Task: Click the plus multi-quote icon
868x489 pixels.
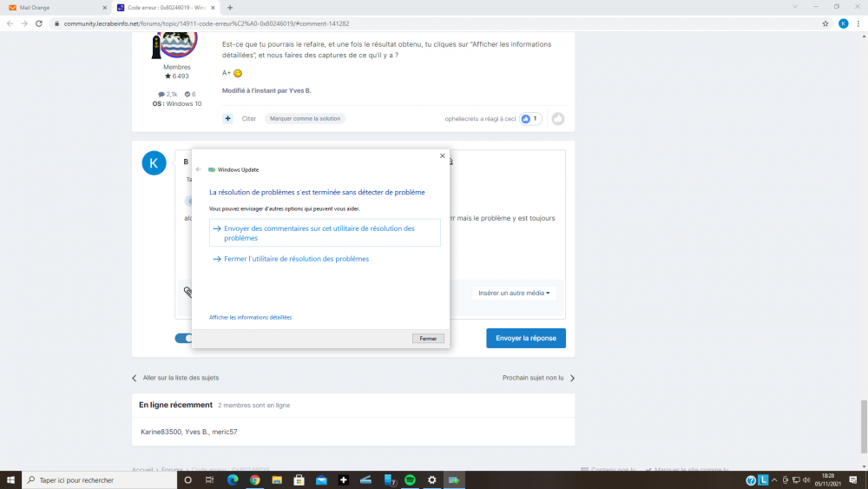Action: click(x=227, y=118)
